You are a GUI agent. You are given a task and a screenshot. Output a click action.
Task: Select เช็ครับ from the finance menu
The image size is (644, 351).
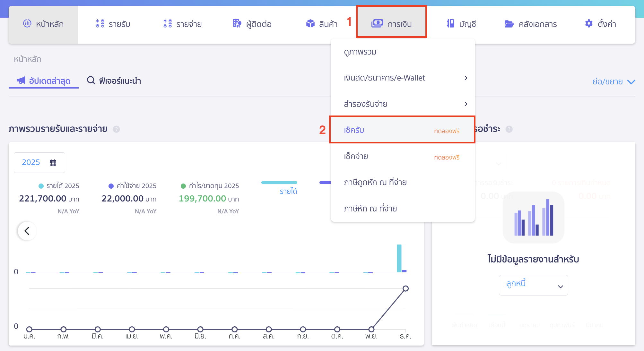point(354,130)
